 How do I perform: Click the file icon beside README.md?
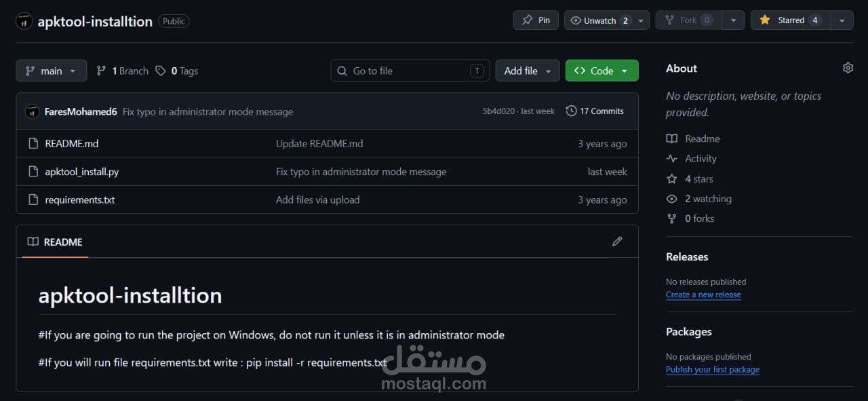(33, 143)
